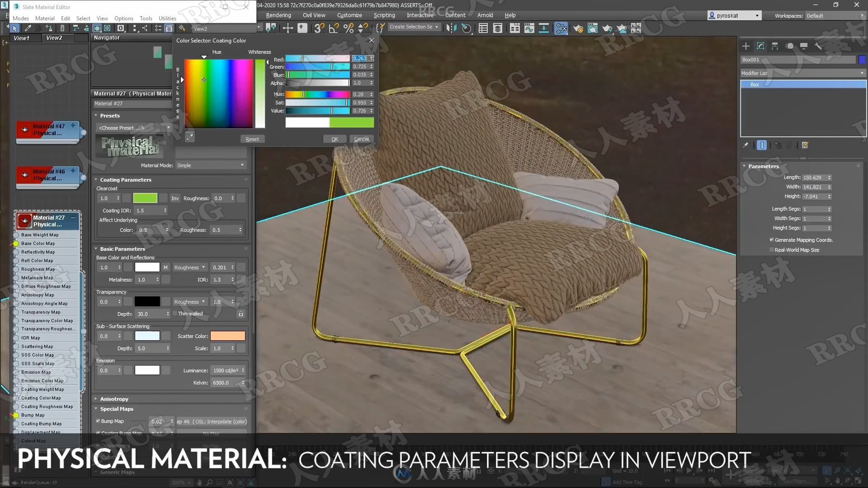Open the Create Selection Set dropdown
Screen dimensions: 868x488
[x=414, y=27]
